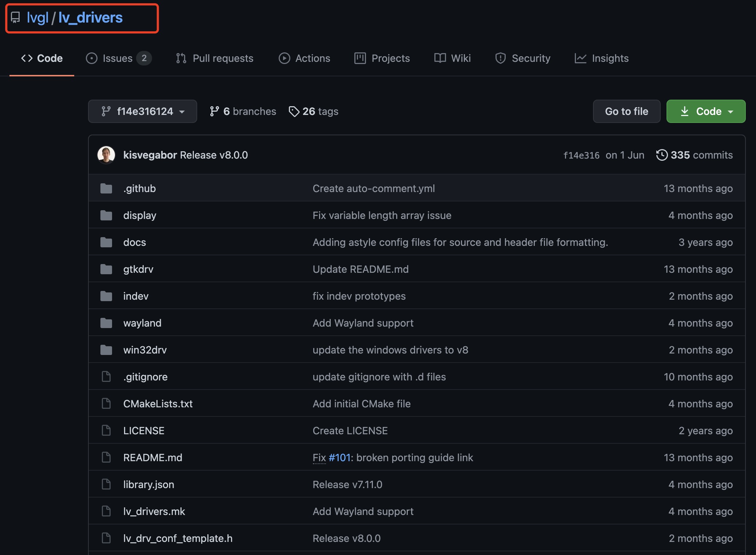Open the library.json file name
This screenshot has width=756, height=555.
[x=149, y=484]
